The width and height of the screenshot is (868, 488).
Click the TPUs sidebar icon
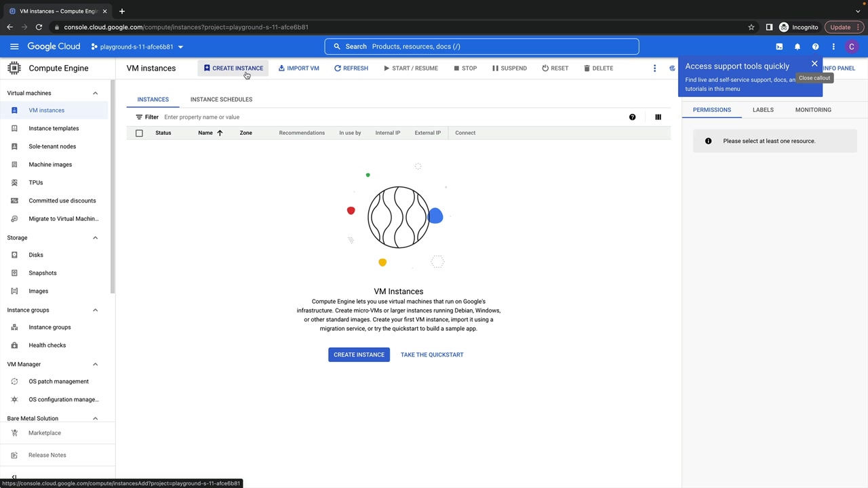(x=14, y=182)
